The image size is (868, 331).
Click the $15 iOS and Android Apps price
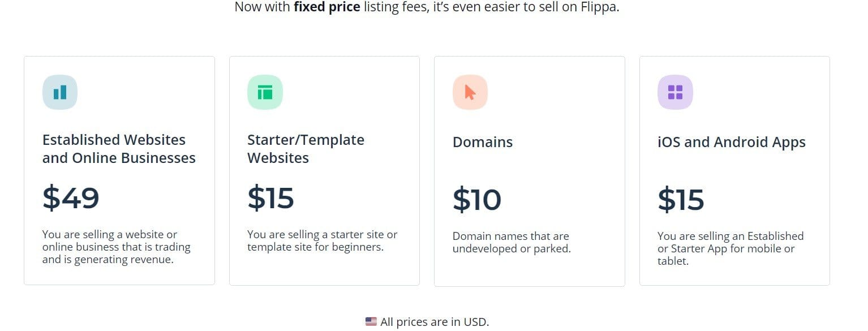pyautogui.click(x=681, y=200)
